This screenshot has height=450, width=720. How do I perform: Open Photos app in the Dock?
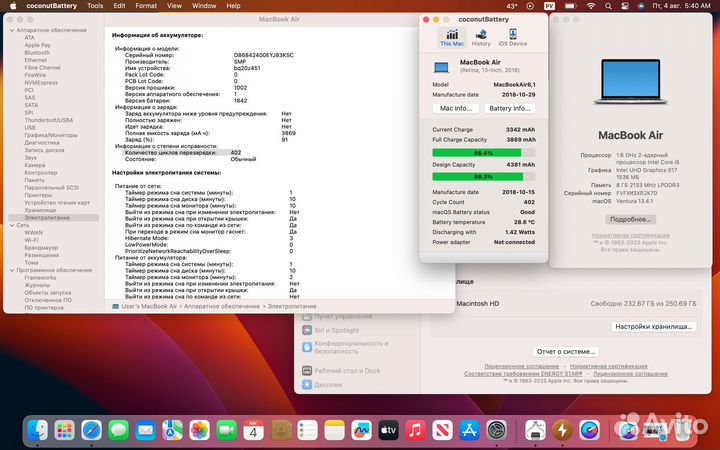click(199, 431)
